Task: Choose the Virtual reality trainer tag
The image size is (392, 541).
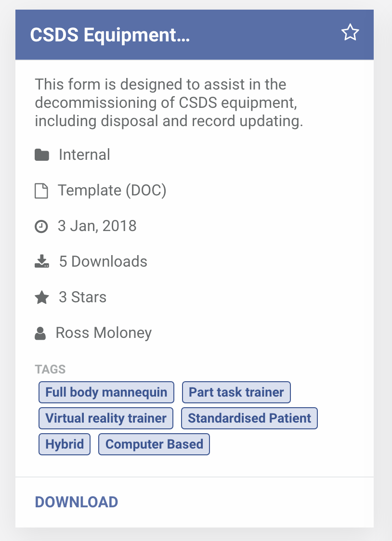Action: (106, 418)
